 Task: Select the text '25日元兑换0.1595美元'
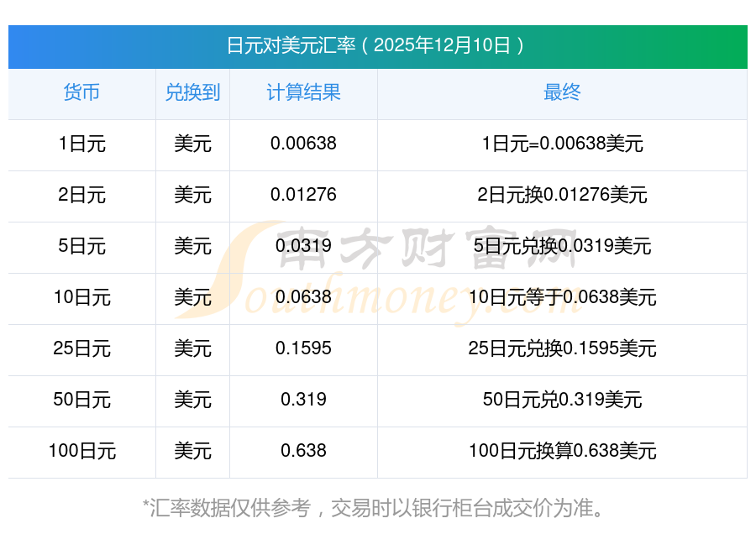[x=562, y=348]
